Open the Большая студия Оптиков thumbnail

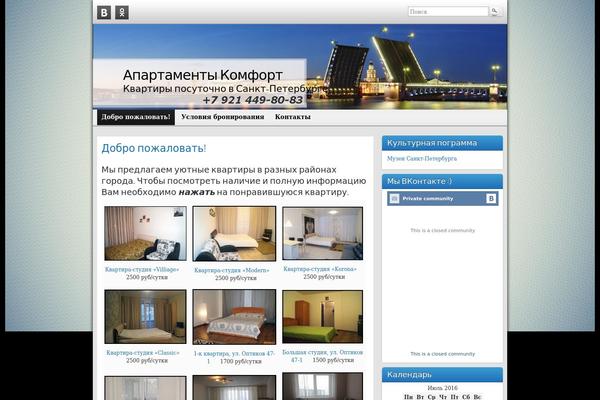[323, 317]
